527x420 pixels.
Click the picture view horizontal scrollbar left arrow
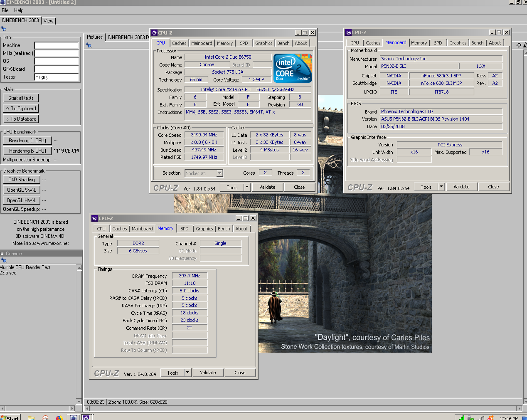(87, 409)
